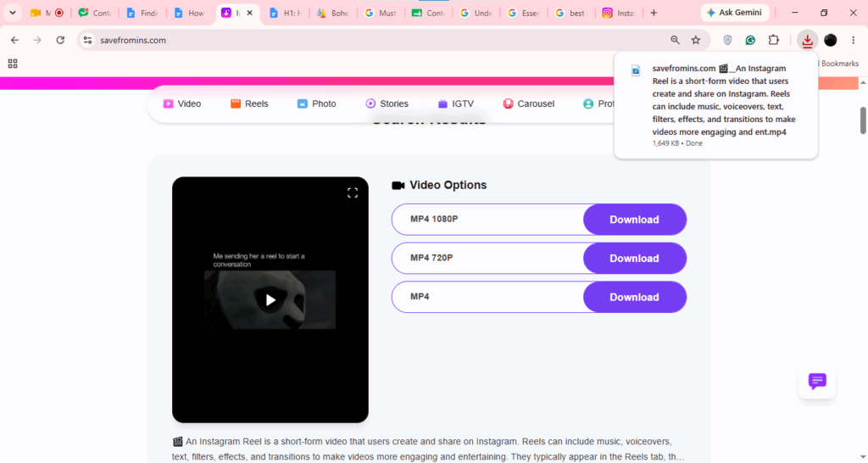Switch to the 'Bohe' tab
This screenshot has height=463, width=868.
(333, 13)
